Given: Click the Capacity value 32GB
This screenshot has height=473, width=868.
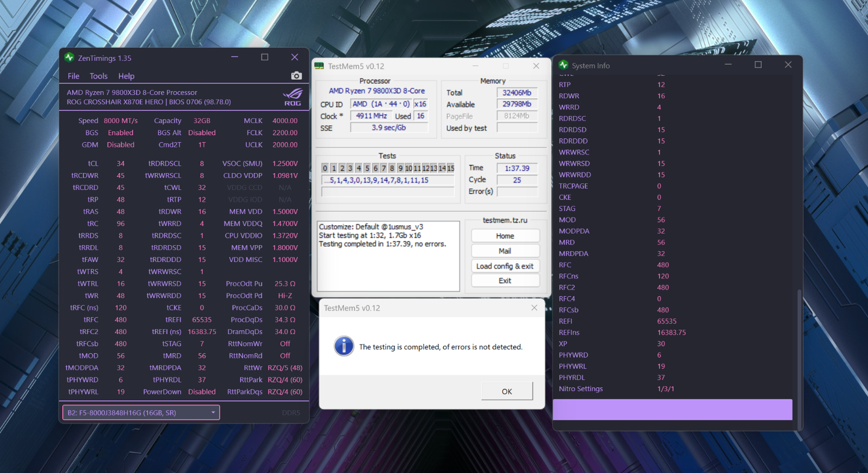Looking at the screenshot, I should coord(202,121).
